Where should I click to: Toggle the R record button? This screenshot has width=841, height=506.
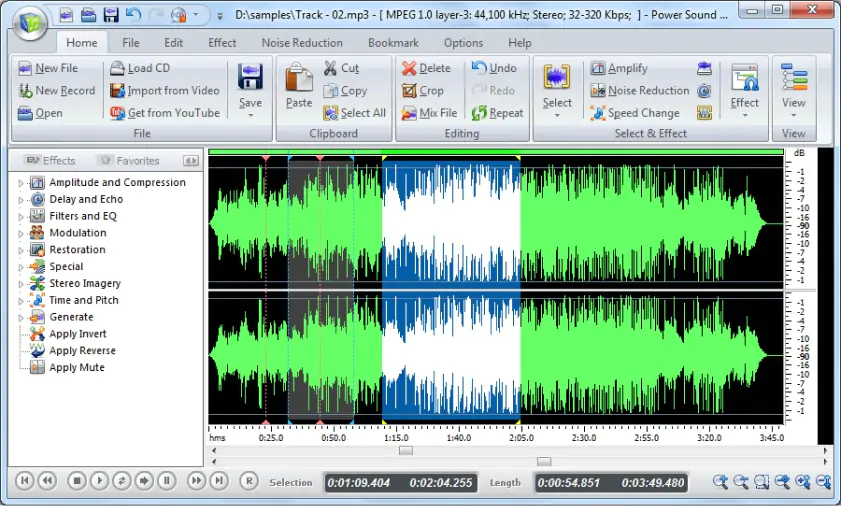point(249,481)
